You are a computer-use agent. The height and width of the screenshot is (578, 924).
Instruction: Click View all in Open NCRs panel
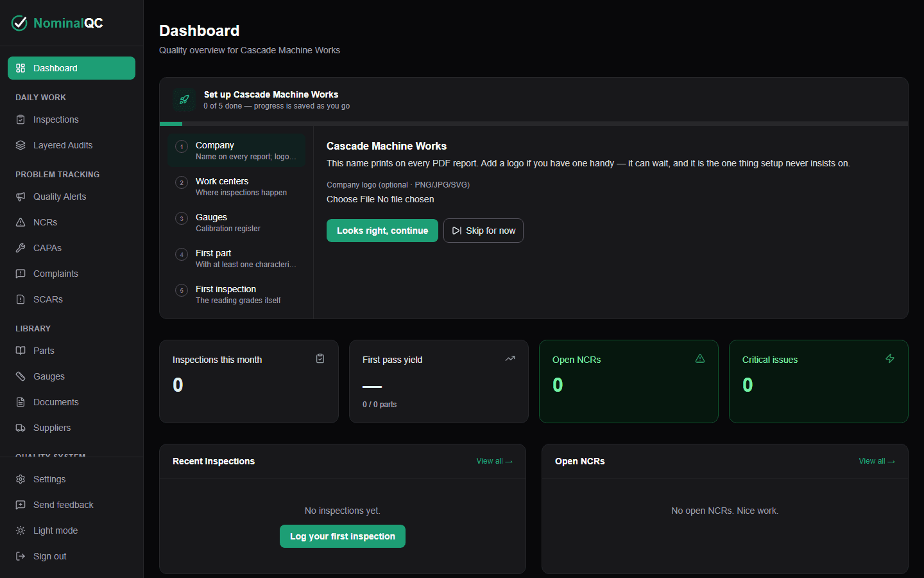(877, 461)
